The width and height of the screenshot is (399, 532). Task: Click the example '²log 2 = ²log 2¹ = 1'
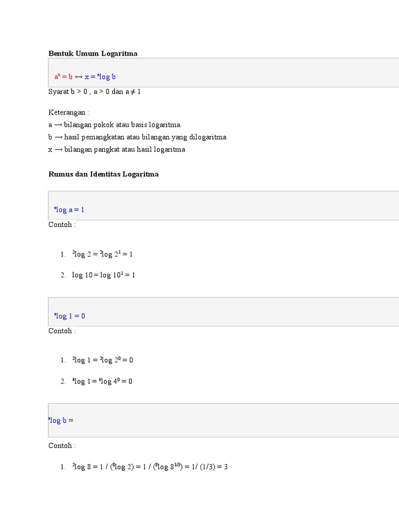103,254
